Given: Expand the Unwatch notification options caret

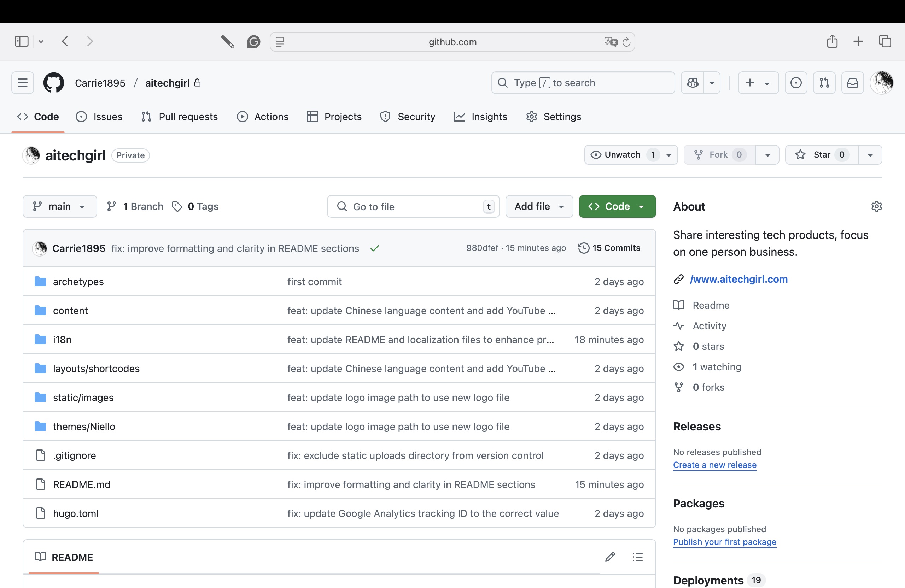Looking at the screenshot, I should point(669,155).
